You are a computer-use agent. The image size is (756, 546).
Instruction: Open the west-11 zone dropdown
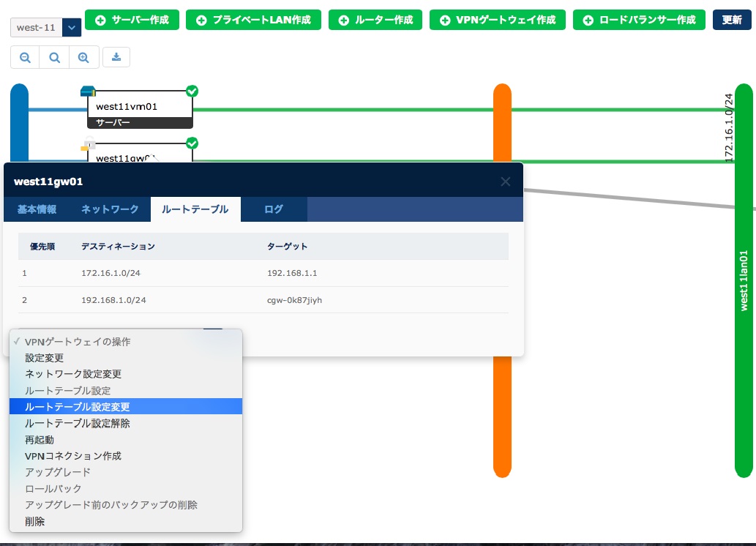(x=72, y=27)
